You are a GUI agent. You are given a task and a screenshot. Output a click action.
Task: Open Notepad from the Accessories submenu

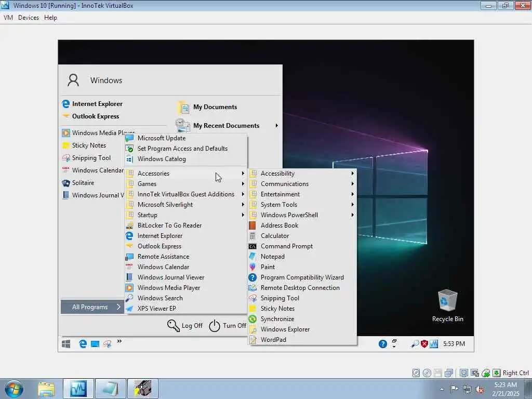(x=302, y=257)
